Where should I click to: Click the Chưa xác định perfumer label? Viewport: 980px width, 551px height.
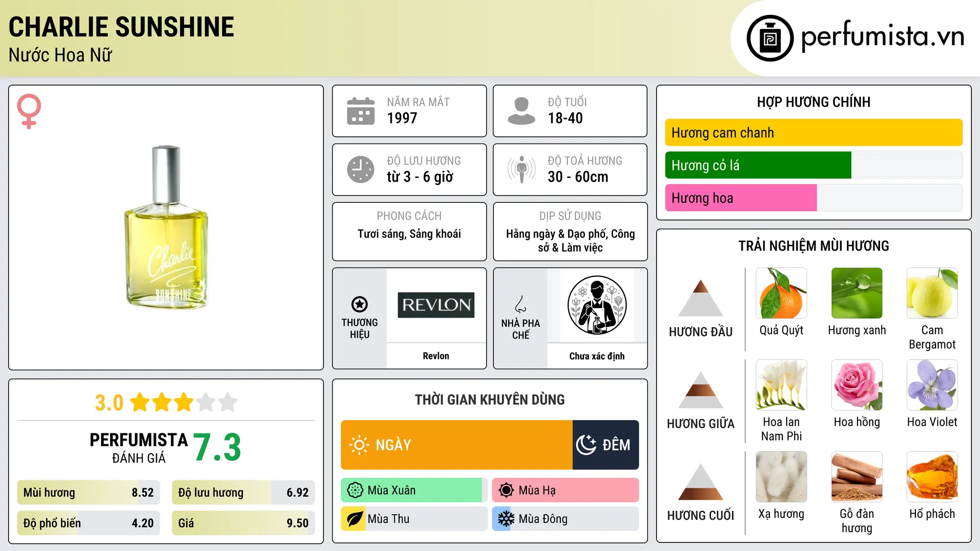pos(597,356)
